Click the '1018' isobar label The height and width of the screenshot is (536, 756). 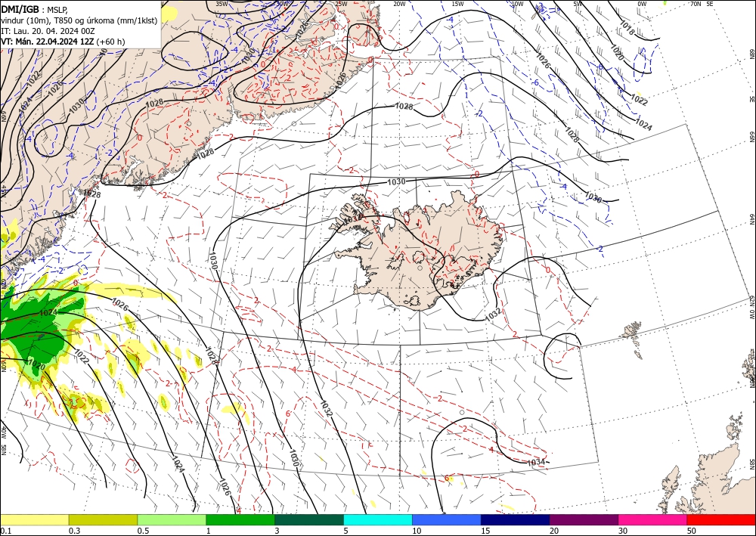[627, 28]
